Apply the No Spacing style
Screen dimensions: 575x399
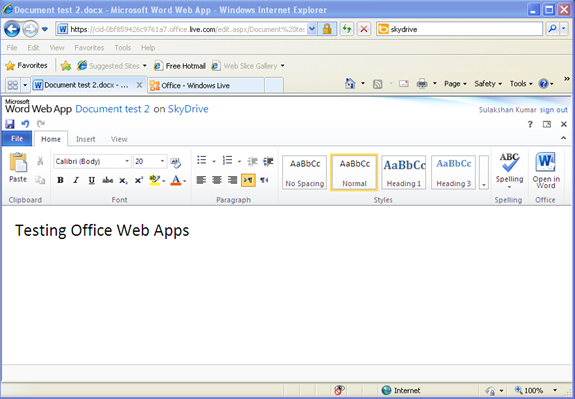coord(304,172)
